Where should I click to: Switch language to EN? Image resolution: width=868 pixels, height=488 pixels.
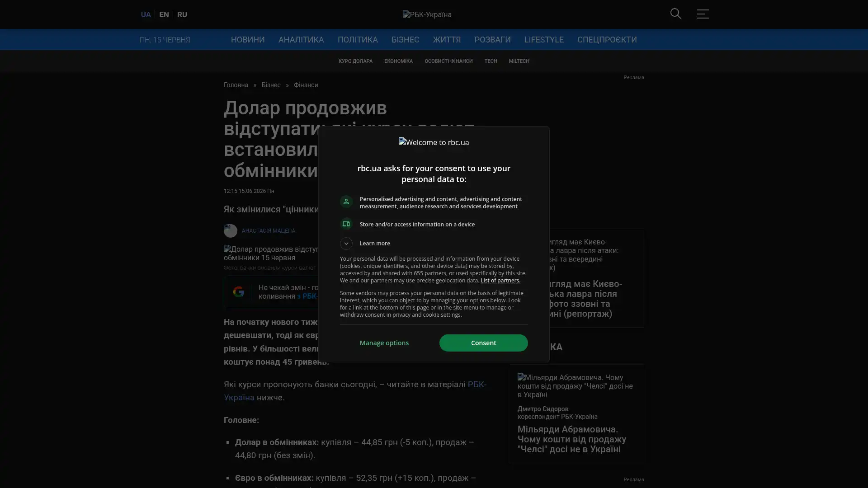click(164, 14)
